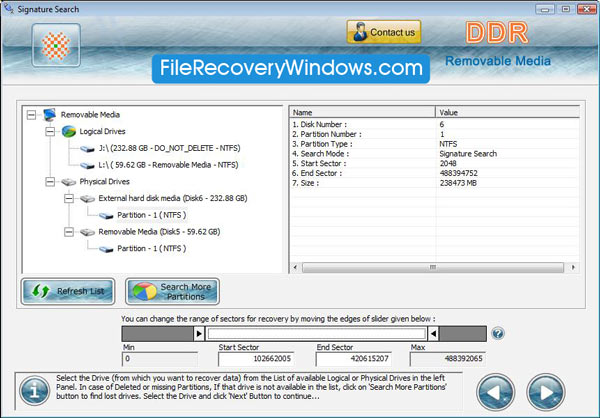The width and height of the screenshot is (600, 418).
Task: Maximize the Signature Search window
Action: click(566, 9)
